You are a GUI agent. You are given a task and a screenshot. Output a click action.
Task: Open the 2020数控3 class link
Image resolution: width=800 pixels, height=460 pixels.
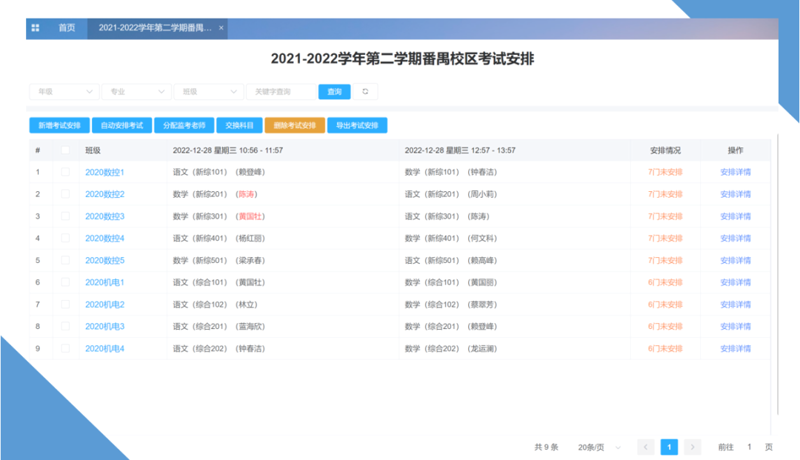[x=105, y=216]
